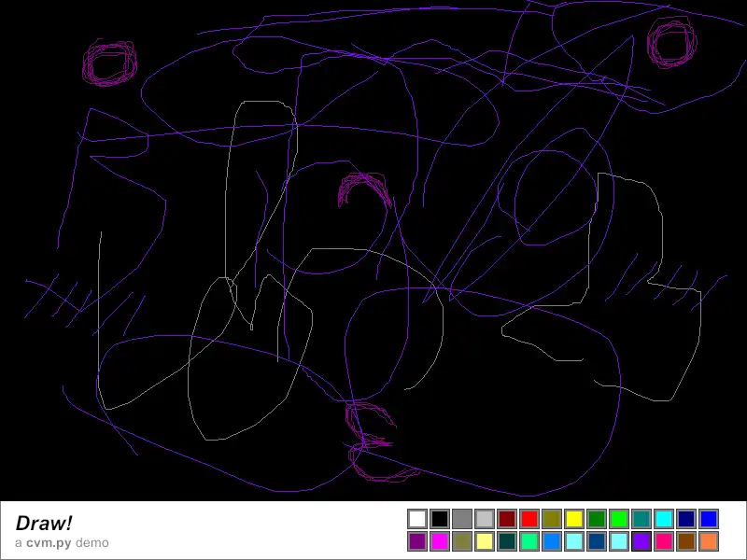Select the magenta swatch

[x=440, y=541]
